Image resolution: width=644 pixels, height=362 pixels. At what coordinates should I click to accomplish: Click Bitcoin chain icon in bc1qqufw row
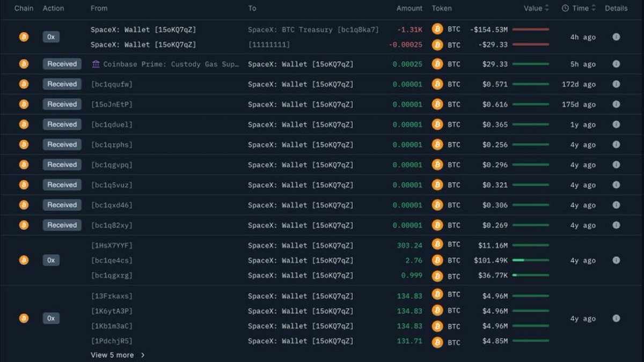pos(24,84)
